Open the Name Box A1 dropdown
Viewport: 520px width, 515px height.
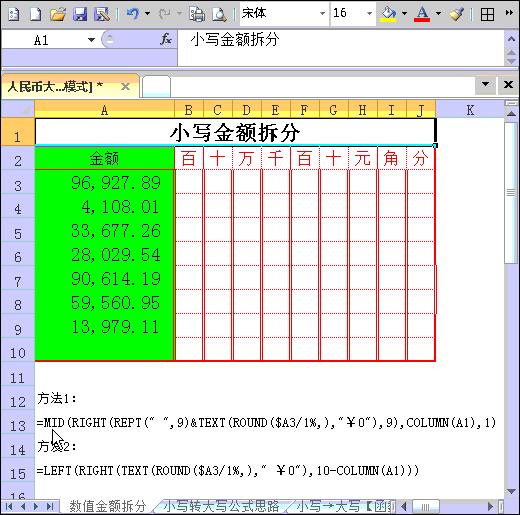coord(91,40)
